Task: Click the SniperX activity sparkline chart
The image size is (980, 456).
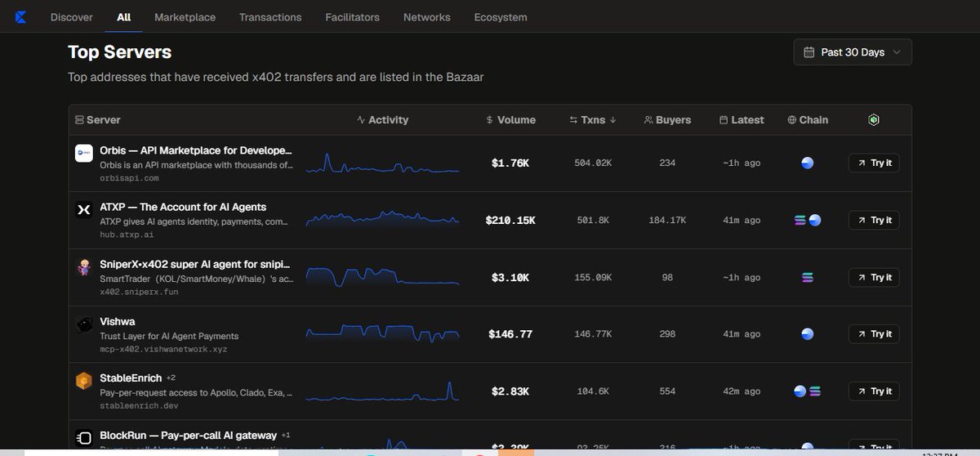Action: coord(382,277)
